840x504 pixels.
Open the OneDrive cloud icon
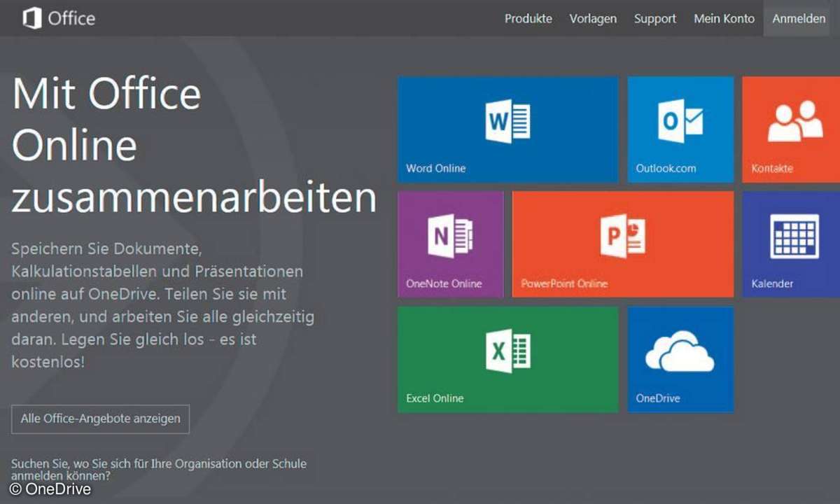pos(680,352)
